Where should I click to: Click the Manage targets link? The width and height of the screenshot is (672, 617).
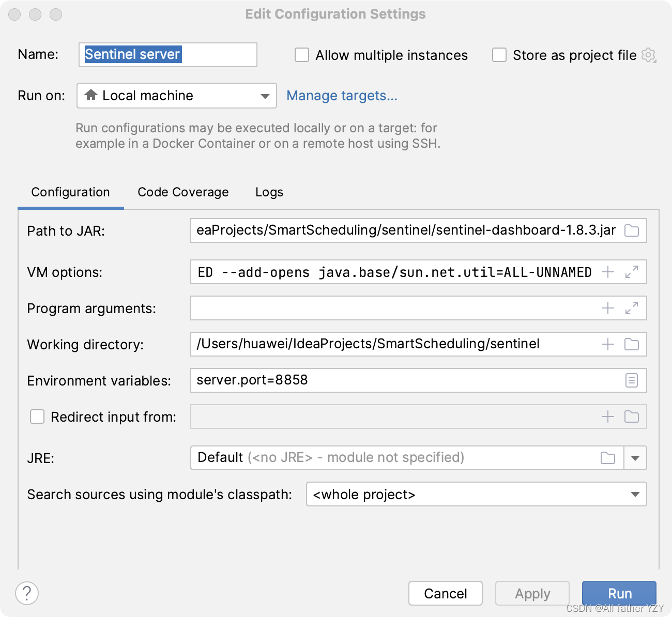(x=342, y=96)
